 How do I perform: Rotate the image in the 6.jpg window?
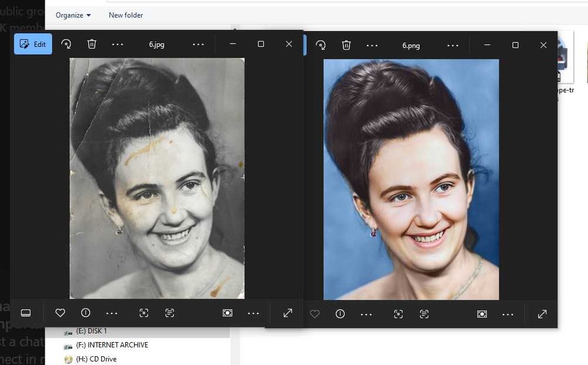point(66,44)
